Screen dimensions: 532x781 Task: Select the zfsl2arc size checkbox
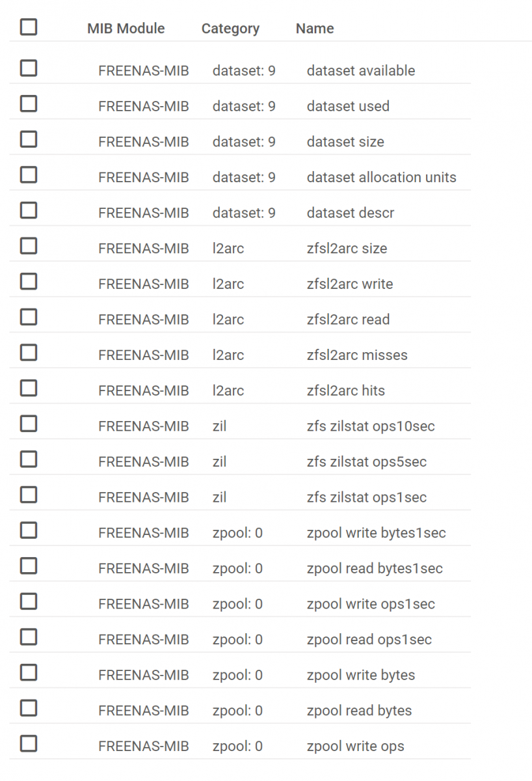[x=29, y=246]
